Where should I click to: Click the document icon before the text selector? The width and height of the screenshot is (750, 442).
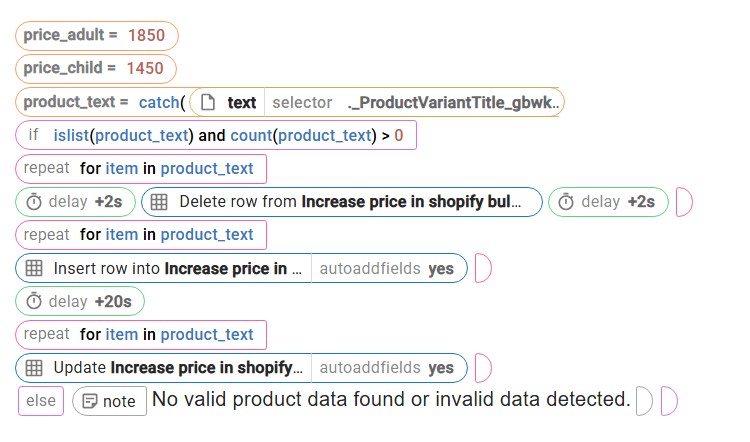click(x=208, y=102)
